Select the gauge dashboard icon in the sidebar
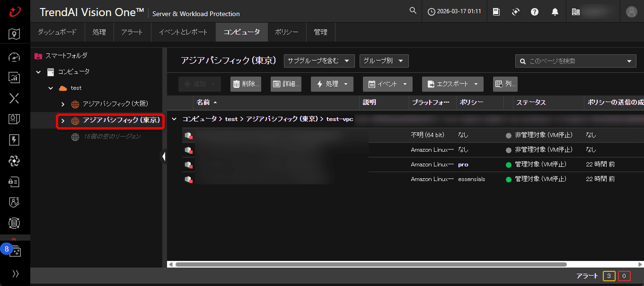This screenshot has width=644, height=286. point(14,57)
